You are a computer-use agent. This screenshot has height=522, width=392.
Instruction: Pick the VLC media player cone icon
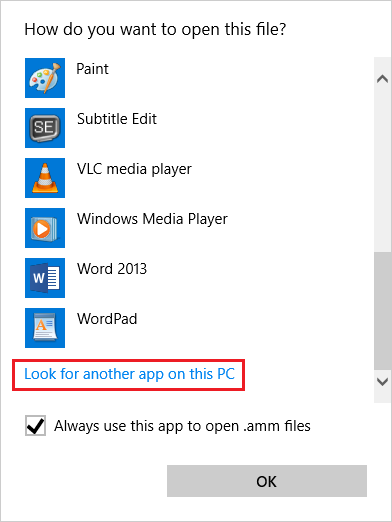click(x=45, y=178)
